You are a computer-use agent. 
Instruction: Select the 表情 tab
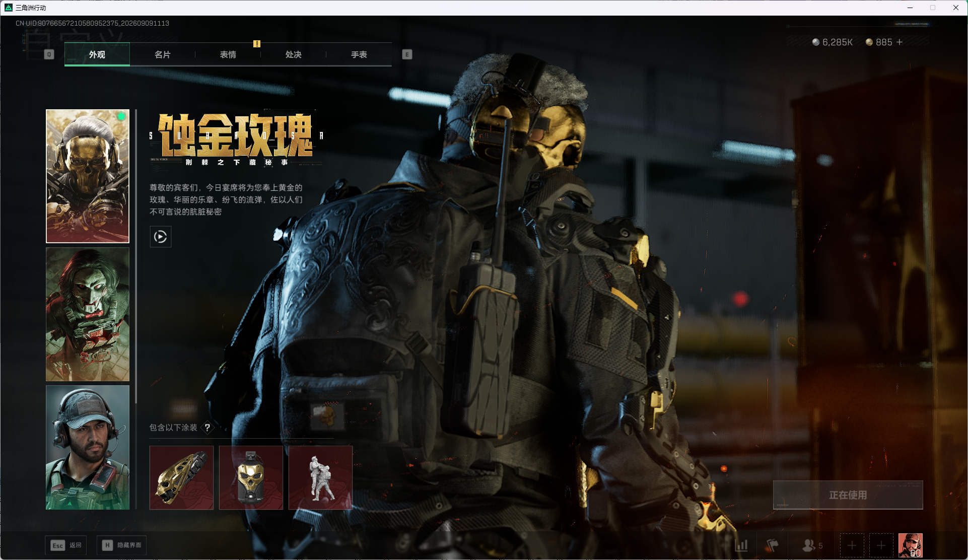[x=228, y=54]
